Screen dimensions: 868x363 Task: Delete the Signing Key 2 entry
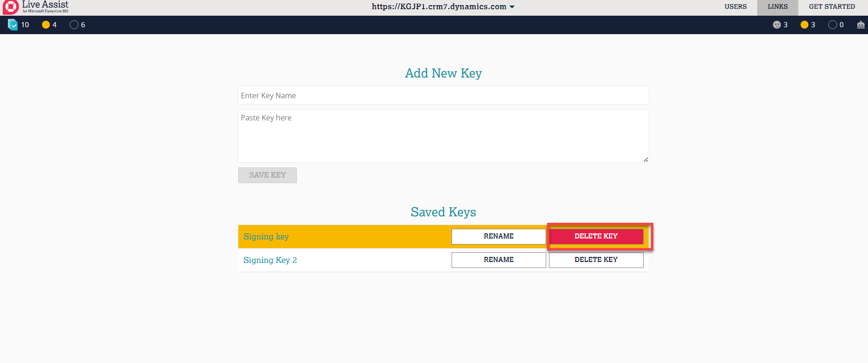(596, 260)
